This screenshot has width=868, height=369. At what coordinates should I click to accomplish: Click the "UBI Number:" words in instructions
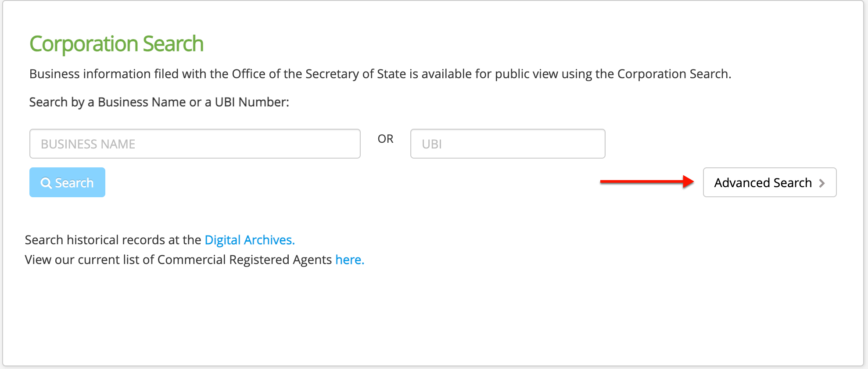pos(252,102)
